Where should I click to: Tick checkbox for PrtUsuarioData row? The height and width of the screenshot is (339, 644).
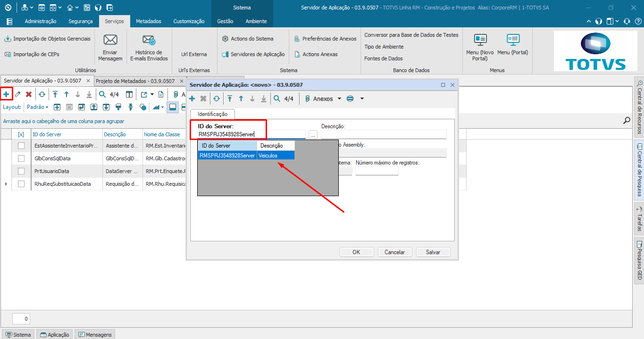pyautogui.click(x=21, y=171)
